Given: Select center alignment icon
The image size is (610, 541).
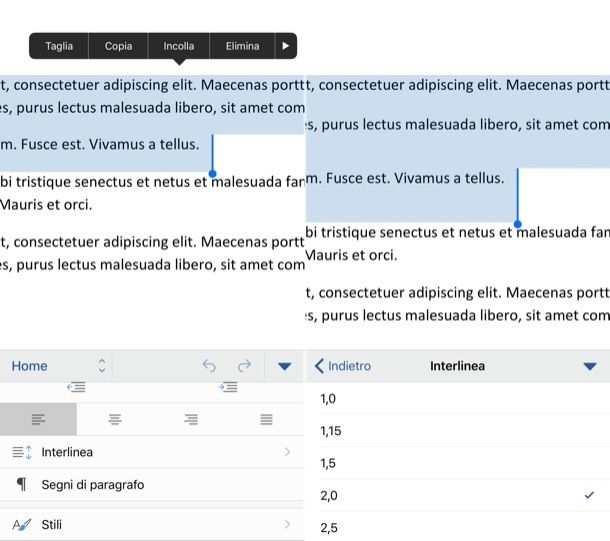Looking at the screenshot, I should coord(115,419).
